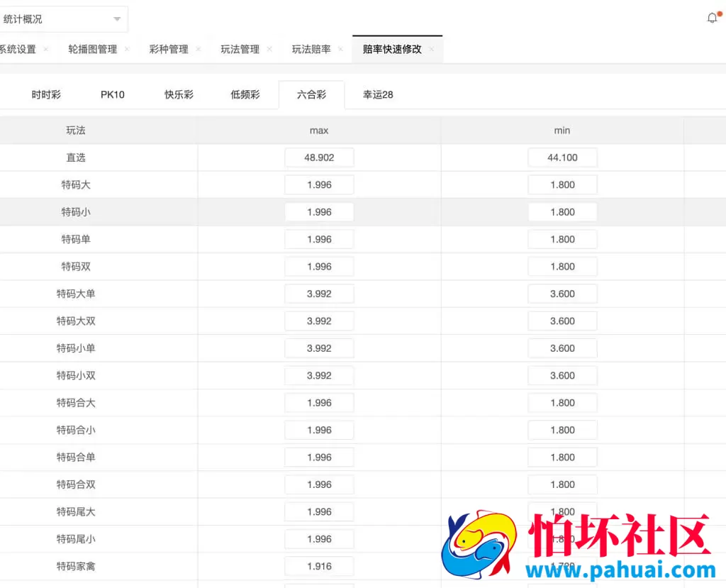Switch to the 幸运28 tab

377,94
